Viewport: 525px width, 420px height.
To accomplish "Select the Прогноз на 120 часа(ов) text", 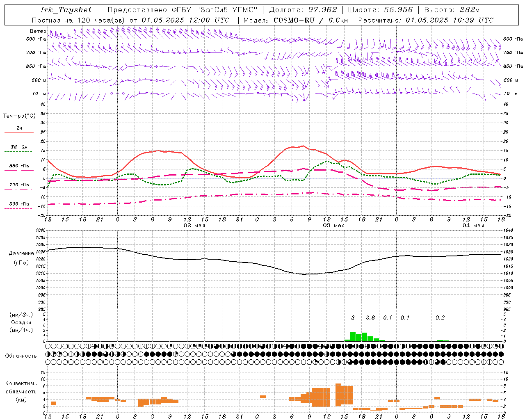I will 79,20.
